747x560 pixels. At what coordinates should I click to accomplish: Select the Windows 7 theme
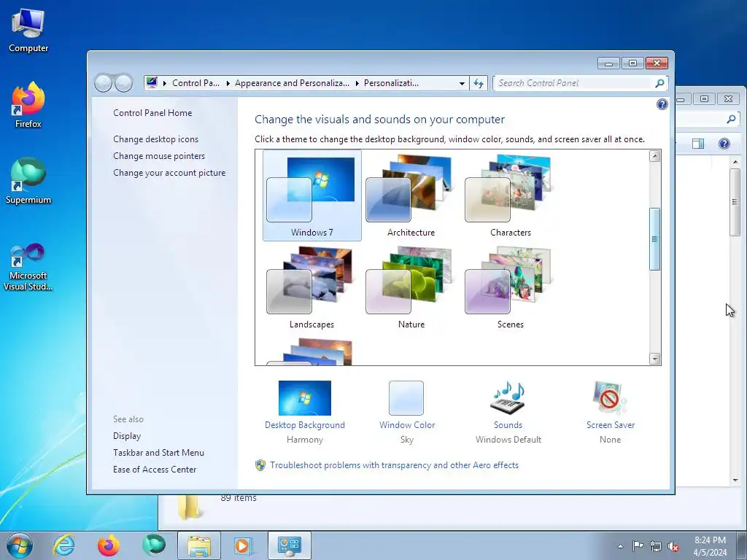coord(312,195)
